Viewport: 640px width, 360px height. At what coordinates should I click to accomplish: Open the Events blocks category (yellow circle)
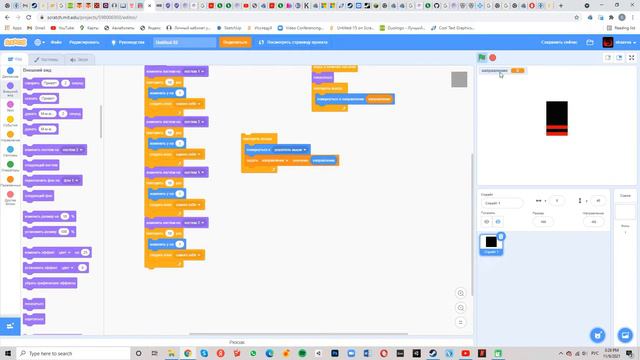[10, 119]
